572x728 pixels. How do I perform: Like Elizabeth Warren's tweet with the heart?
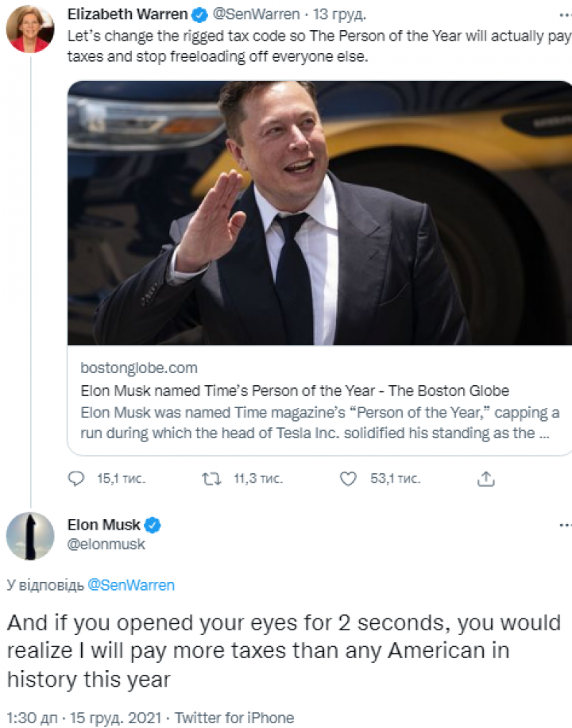pyautogui.click(x=346, y=479)
